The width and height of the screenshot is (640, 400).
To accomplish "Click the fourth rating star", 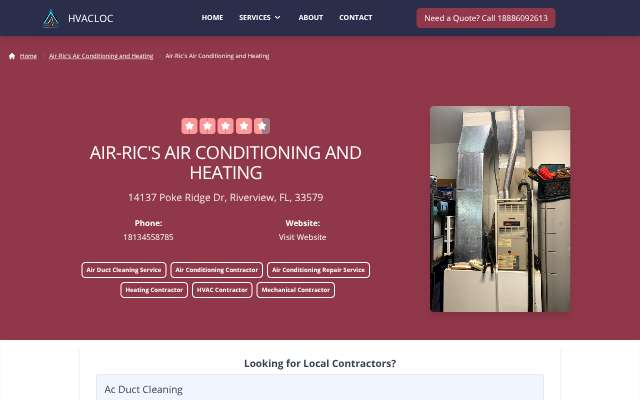I will [244, 126].
